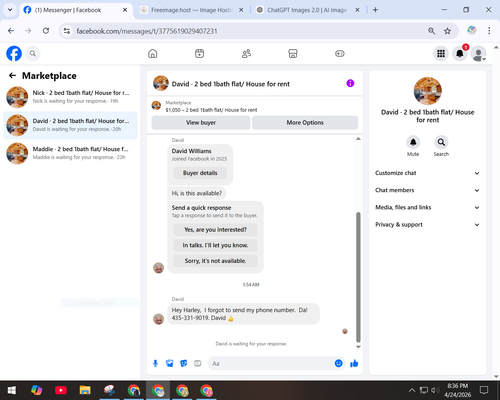Image resolution: width=500 pixels, height=400 pixels.
Task: Open Copilot from taskbar
Action: (36, 390)
